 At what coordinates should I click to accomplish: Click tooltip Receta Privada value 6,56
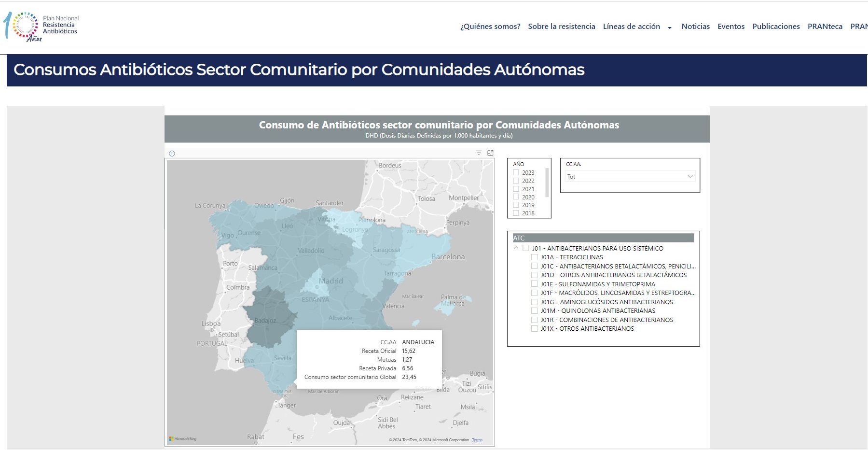click(x=408, y=368)
